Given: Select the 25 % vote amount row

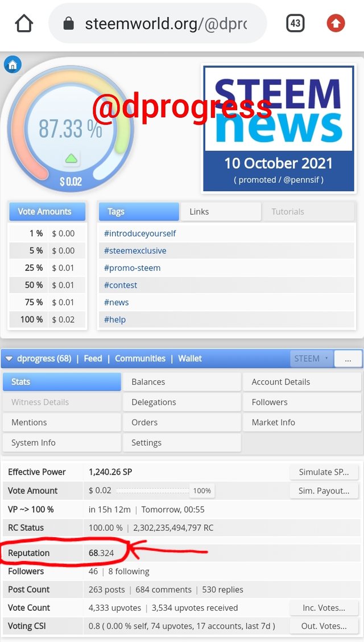Looking at the screenshot, I should 47,267.
